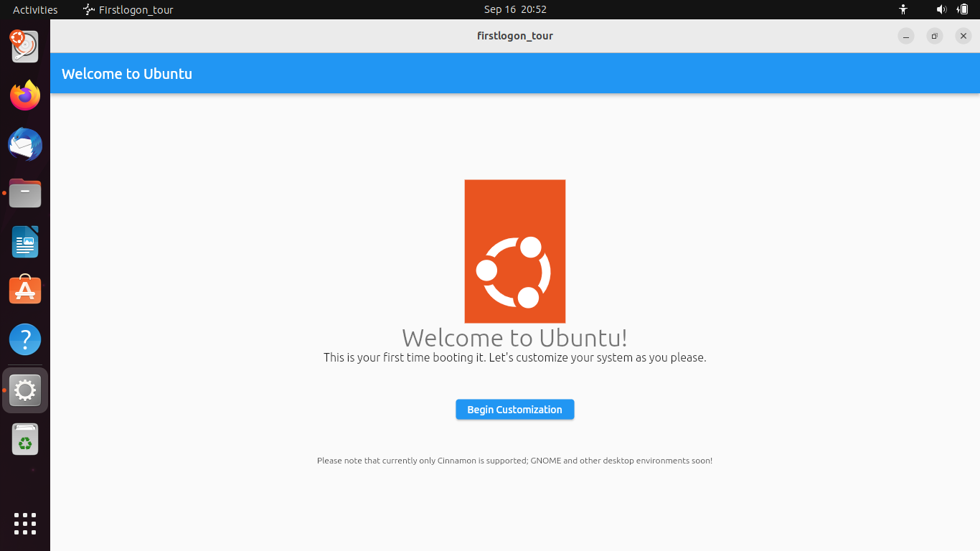Open the Activities overview

click(x=35, y=9)
